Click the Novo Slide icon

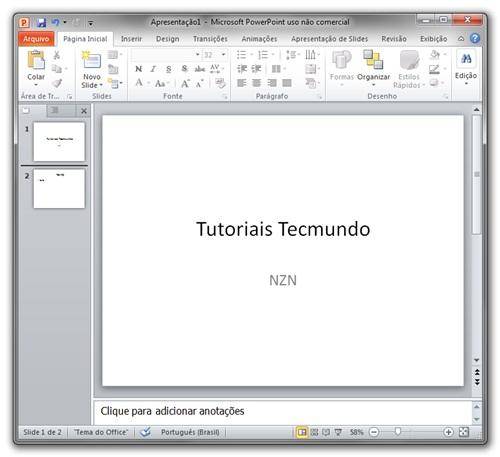pos(91,60)
